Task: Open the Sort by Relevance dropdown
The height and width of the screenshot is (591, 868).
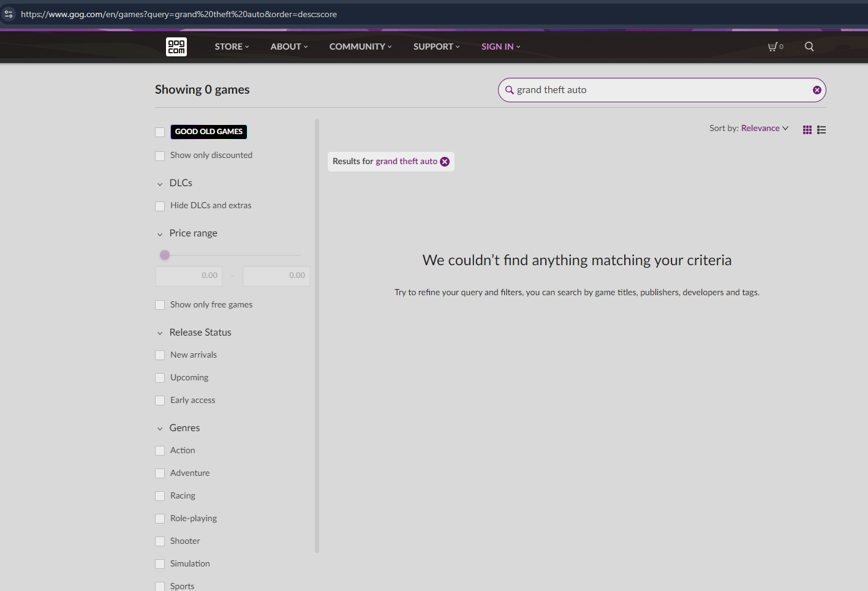Action: click(764, 128)
